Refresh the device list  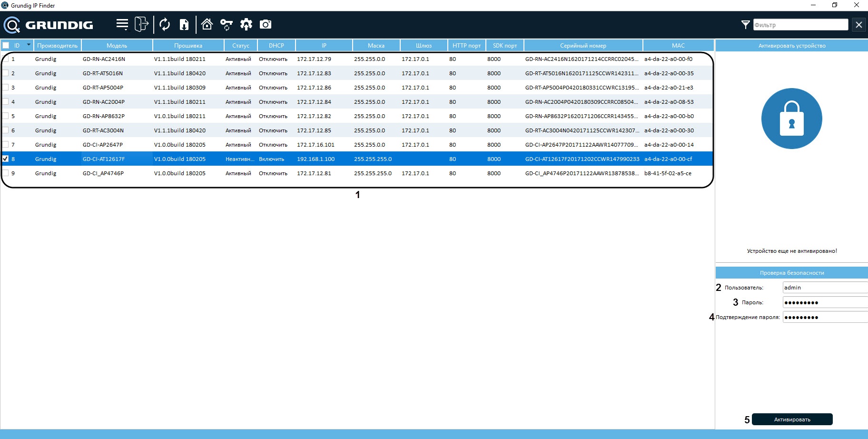165,24
